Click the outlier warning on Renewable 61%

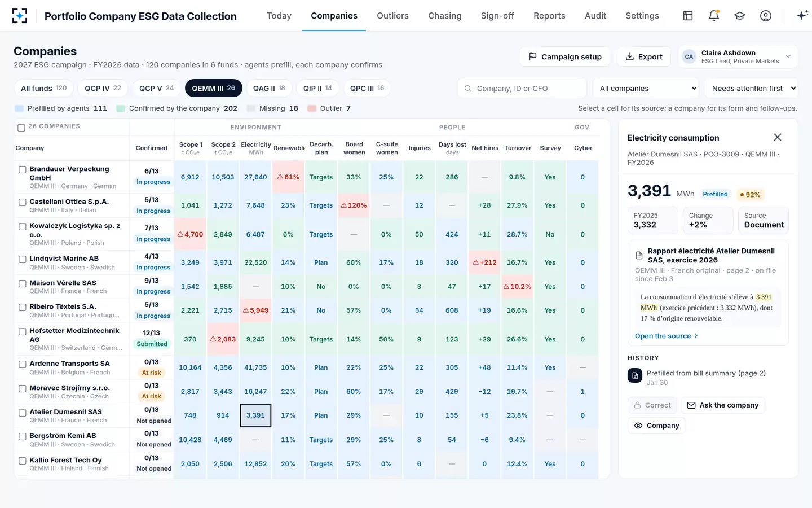[x=288, y=177]
